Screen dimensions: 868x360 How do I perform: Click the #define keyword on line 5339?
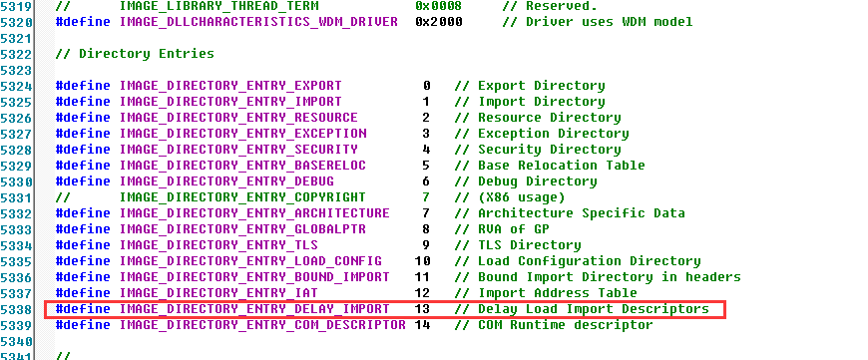(83, 325)
